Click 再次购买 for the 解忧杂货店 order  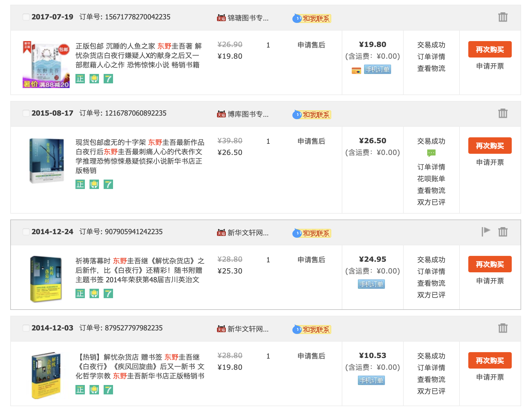click(490, 360)
